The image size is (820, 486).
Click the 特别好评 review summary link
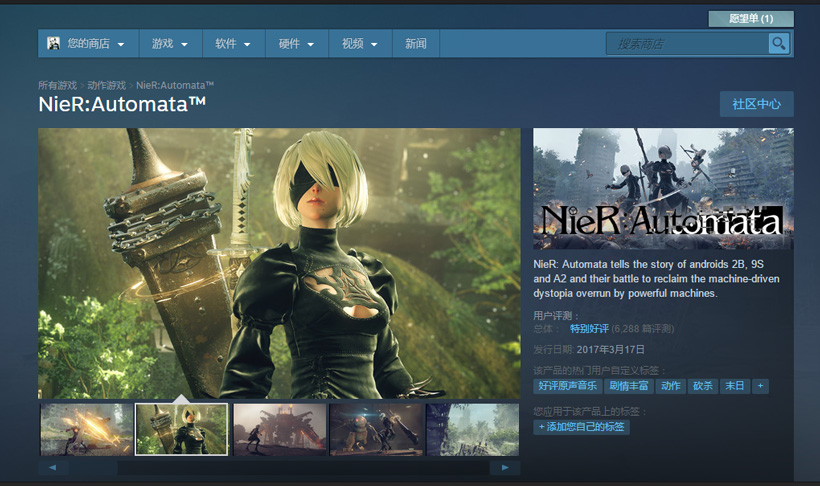click(x=589, y=329)
